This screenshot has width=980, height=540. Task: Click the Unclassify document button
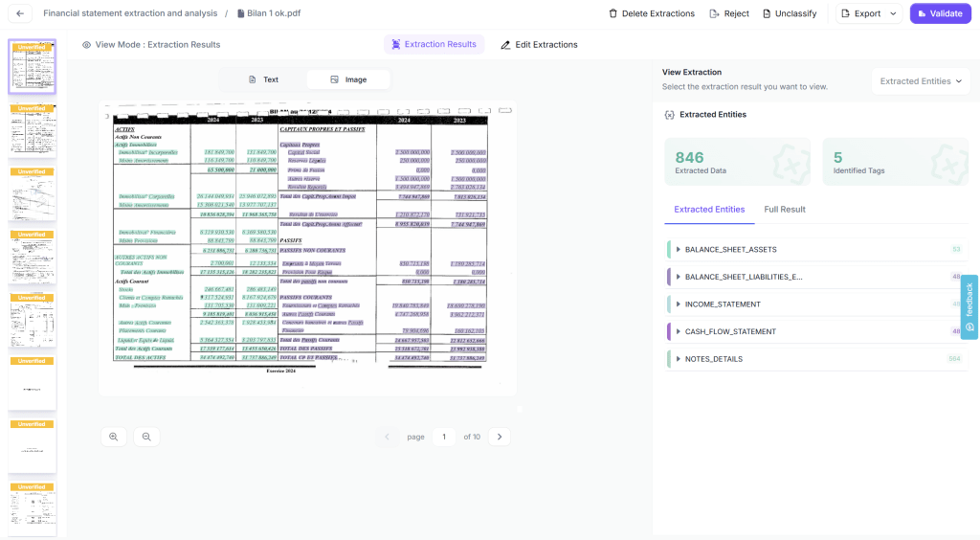click(790, 13)
